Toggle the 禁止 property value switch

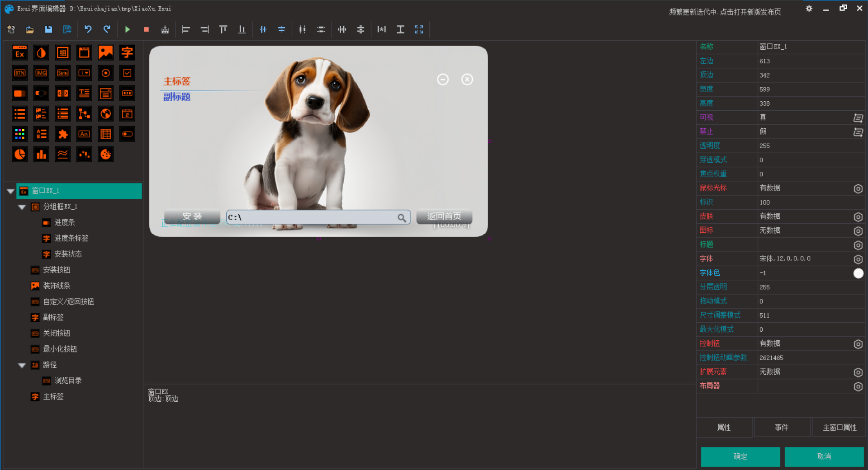[858, 132]
